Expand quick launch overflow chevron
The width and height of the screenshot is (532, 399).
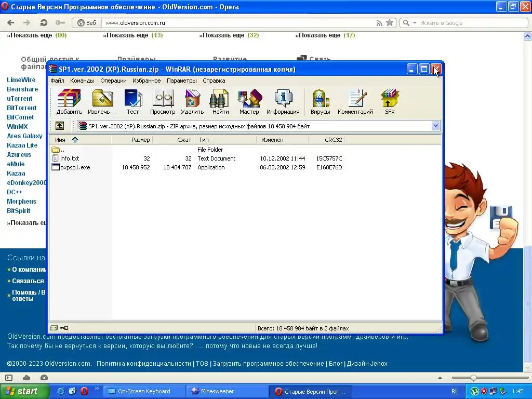tap(97, 389)
